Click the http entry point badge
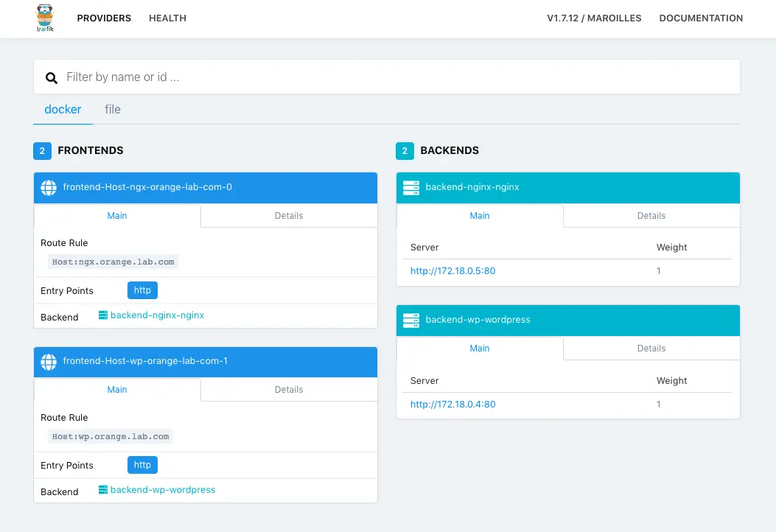The image size is (776, 532). click(x=141, y=290)
